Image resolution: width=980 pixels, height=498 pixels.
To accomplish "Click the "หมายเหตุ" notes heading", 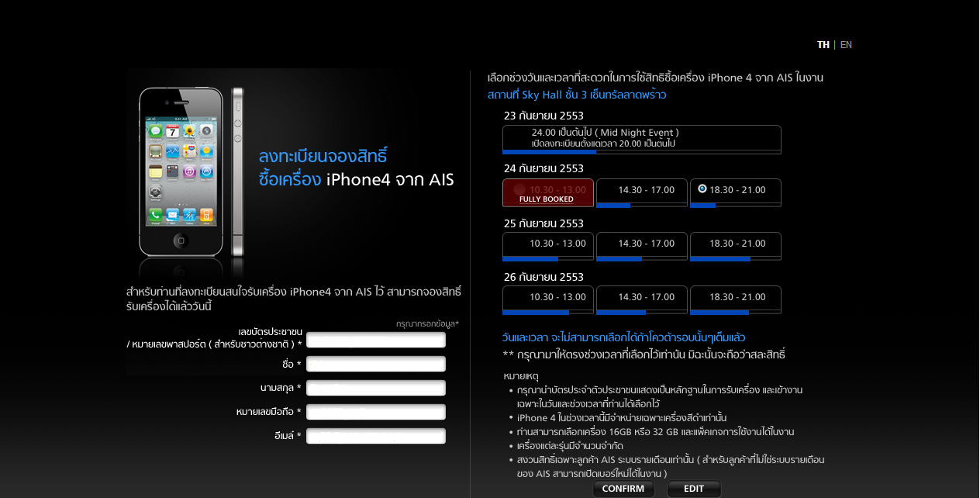I will pyautogui.click(x=523, y=375).
